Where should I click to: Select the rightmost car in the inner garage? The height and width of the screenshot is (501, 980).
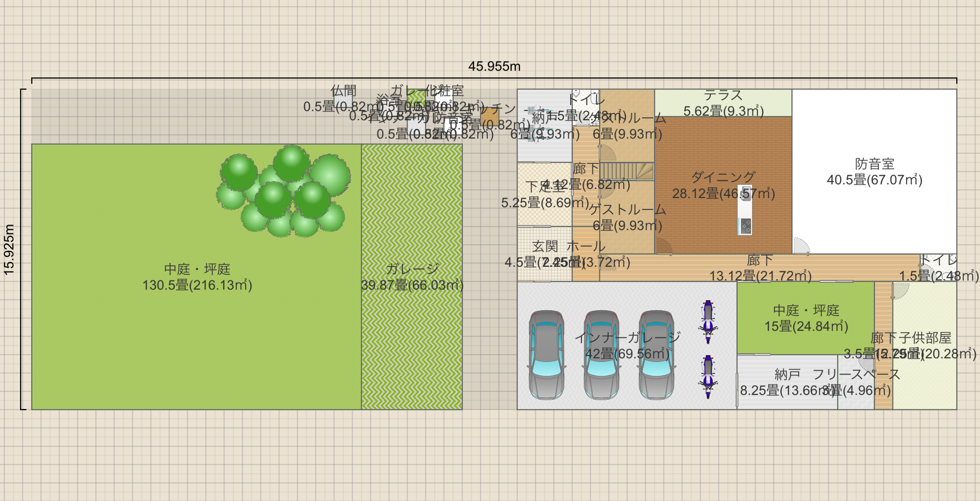pos(656,355)
